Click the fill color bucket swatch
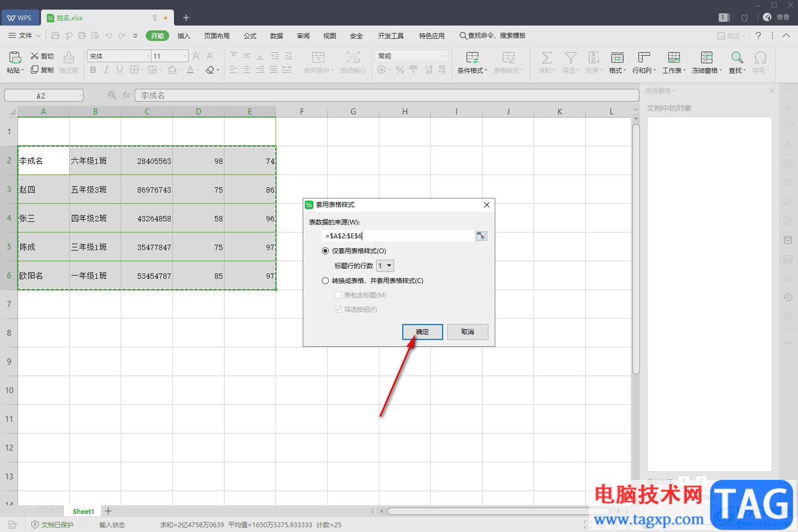This screenshot has width=798, height=532. [172, 70]
